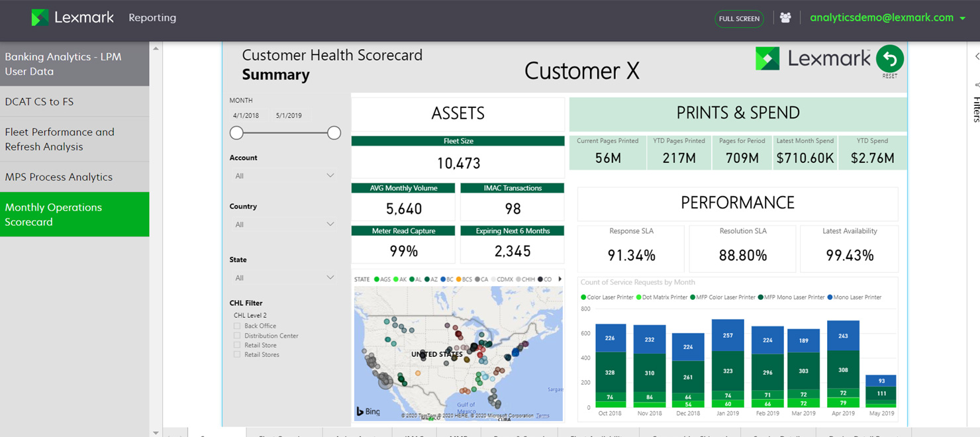This screenshot has height=437, width=980.
Task: Edit the 5/1/2019 end date field
Action: (289, 116)
